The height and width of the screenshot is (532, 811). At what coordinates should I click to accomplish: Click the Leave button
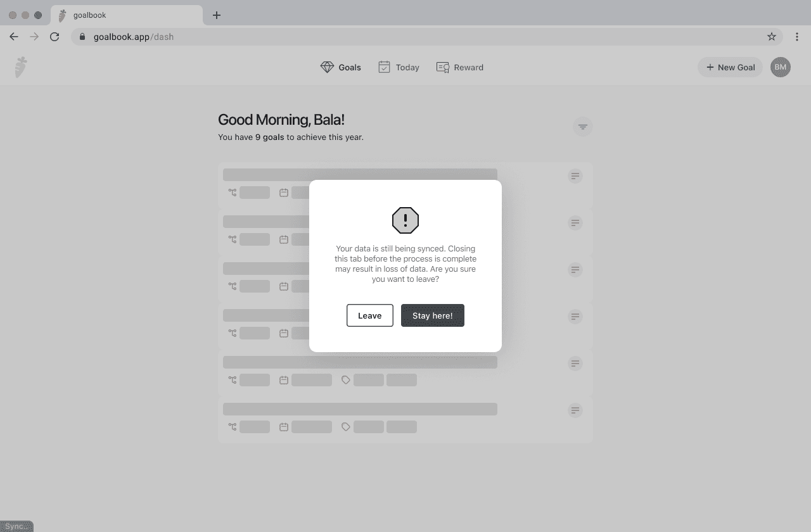click(369, 315)
